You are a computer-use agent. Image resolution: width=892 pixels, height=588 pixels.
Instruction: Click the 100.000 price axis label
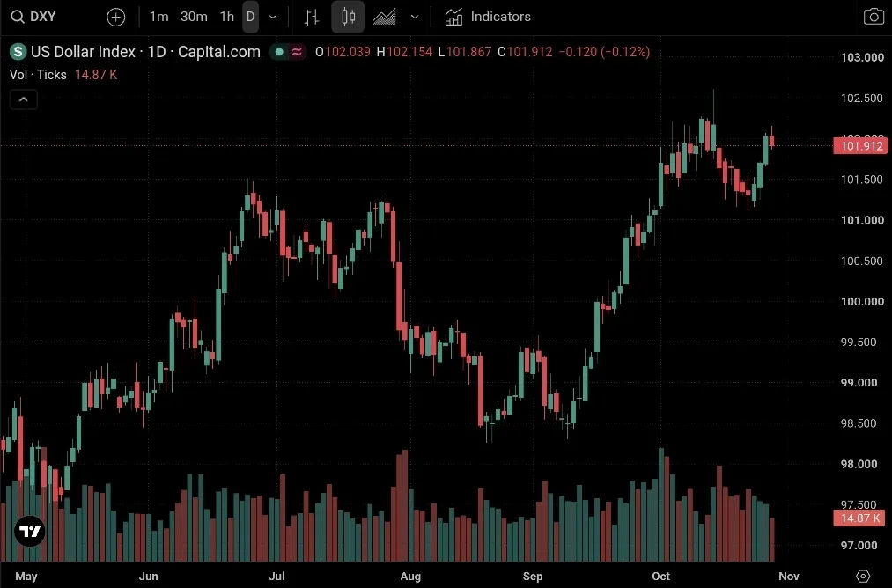(x=862, y=301)
